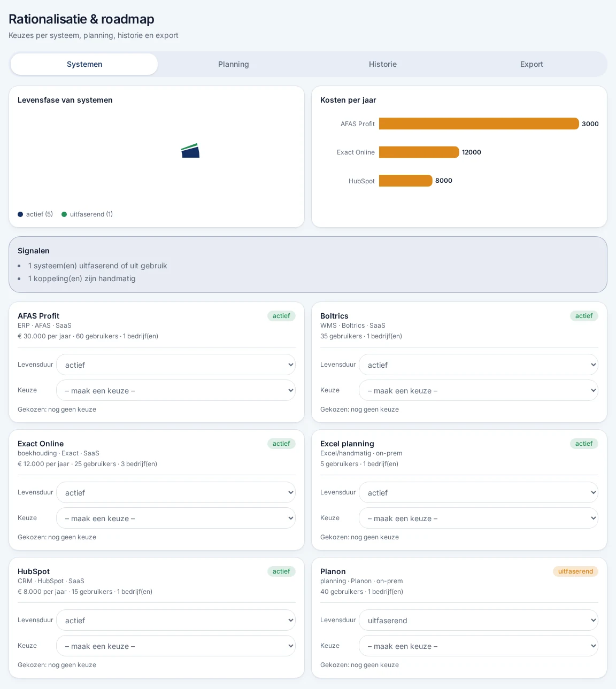Click the 12000 value label in Kosten per jaar
This screenshot has height=689, width=616.
point(472,152)
